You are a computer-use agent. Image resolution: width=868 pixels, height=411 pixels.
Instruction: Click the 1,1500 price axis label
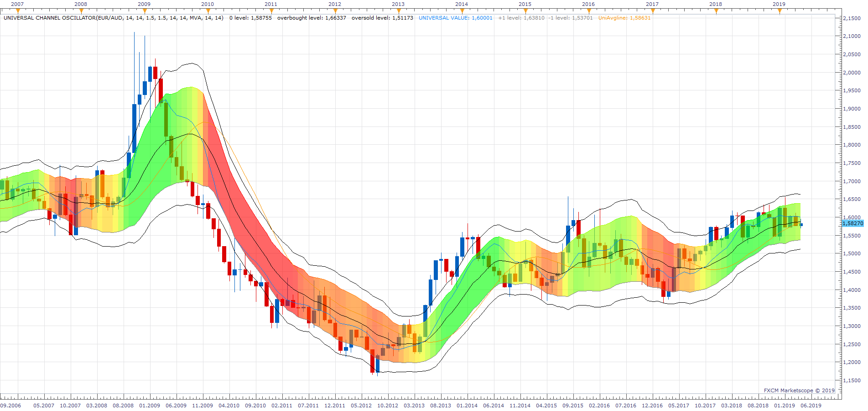852,380
